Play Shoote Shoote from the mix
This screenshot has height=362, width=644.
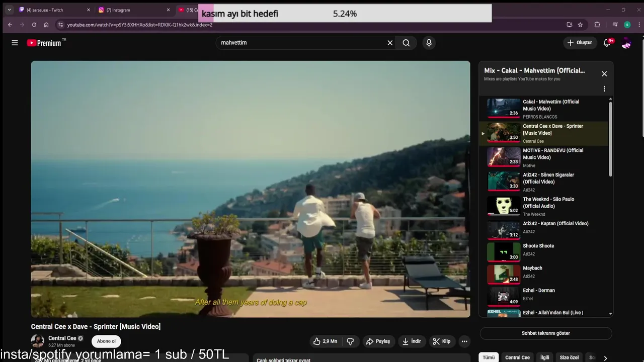point(544,252)
